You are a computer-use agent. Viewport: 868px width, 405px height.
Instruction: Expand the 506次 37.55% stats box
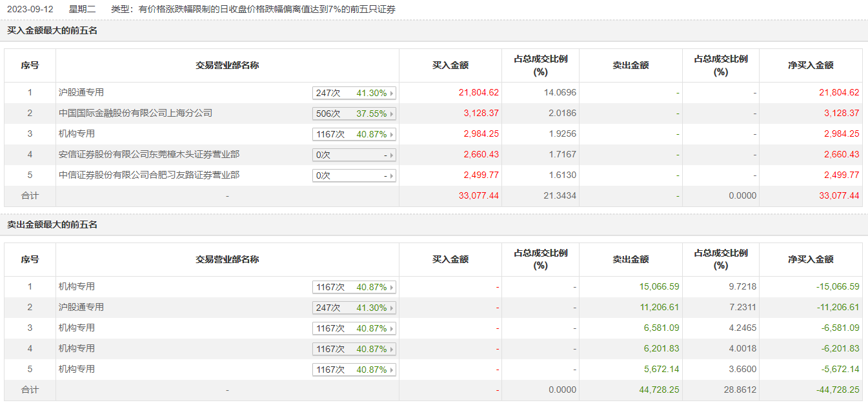[354, 114]
